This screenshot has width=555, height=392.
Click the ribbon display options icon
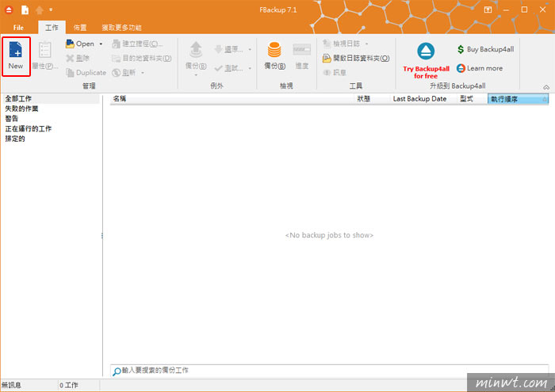coord(488,10)
